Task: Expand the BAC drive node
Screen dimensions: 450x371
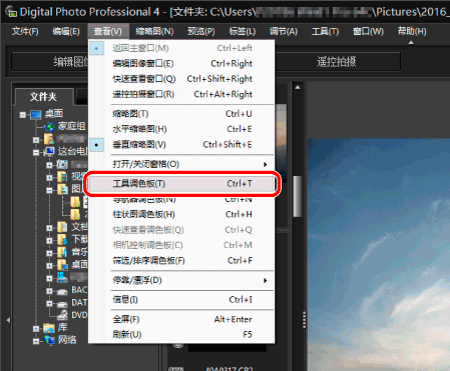Action: pos(49,291)
